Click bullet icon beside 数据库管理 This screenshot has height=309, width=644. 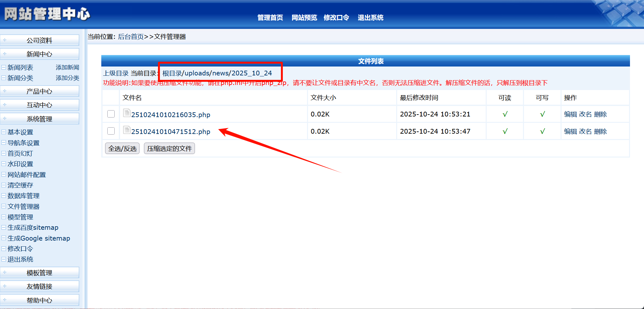4,195
